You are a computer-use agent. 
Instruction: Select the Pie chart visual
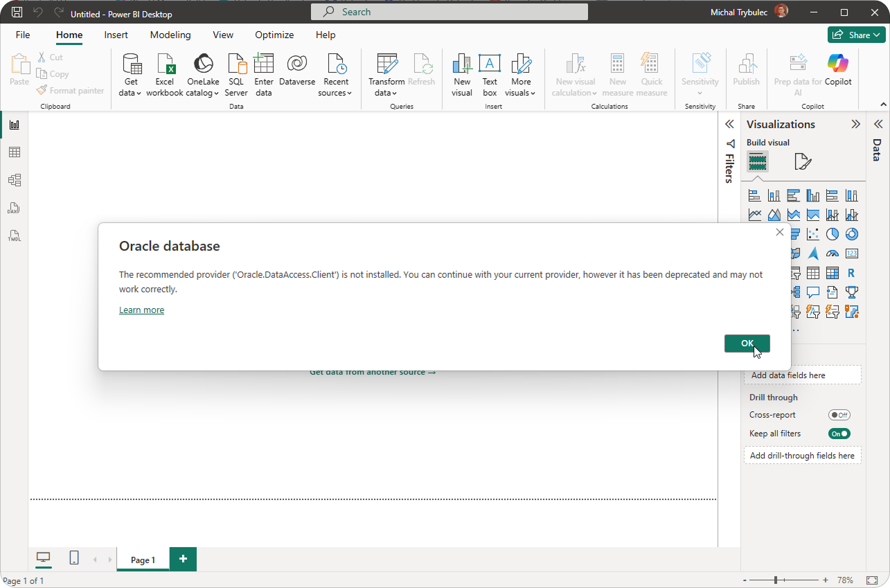click(832, 233)
